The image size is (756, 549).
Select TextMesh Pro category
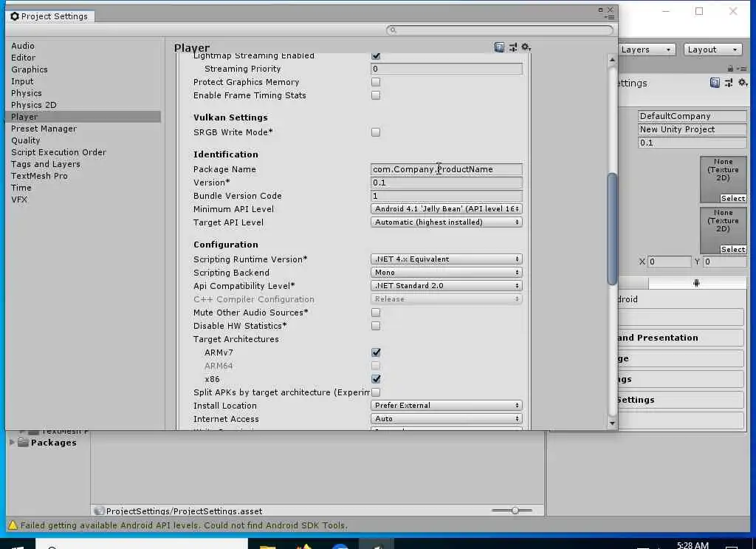(x=40, y=176)
